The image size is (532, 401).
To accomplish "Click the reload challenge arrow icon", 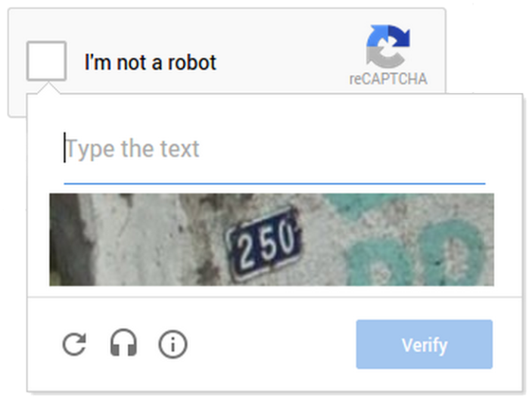I will [x=74, y=344].
